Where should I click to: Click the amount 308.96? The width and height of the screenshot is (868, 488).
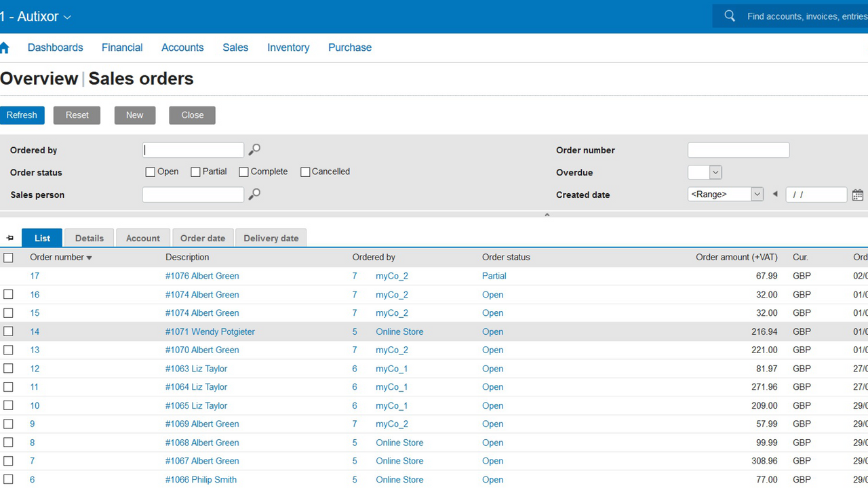[765, 461]
